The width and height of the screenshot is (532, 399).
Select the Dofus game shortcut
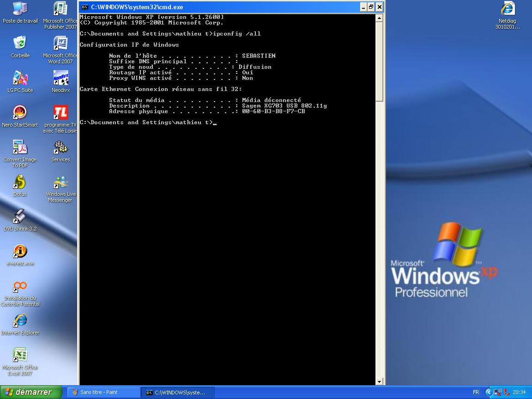(20, 186)
